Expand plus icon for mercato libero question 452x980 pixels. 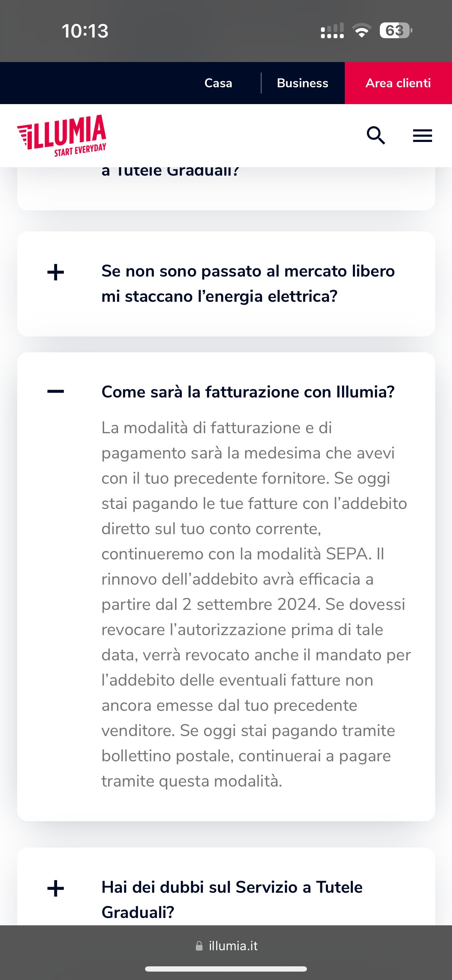click(56, 272)
